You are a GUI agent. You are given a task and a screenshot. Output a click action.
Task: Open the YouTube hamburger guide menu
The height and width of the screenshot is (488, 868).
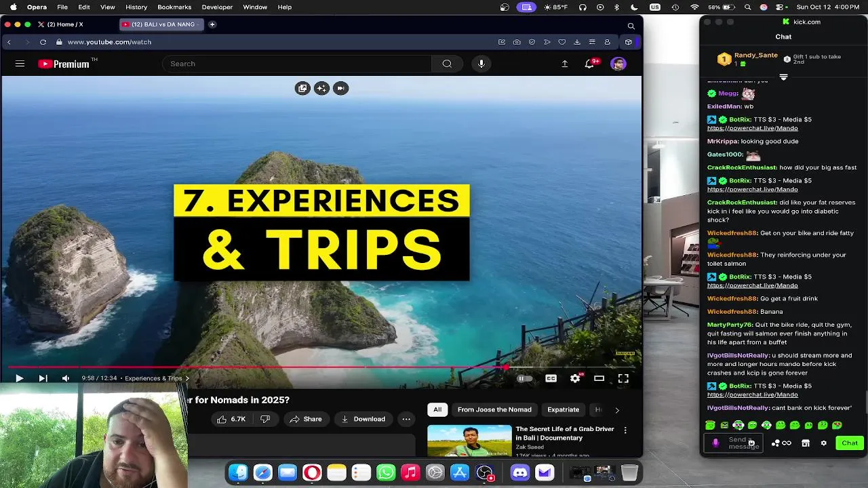20,64
